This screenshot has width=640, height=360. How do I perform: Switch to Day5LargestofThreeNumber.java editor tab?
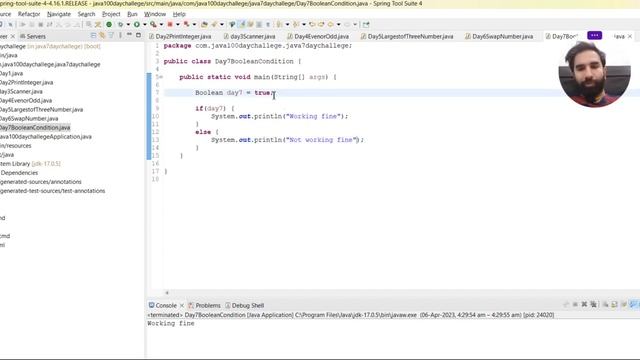coord(407,36)
